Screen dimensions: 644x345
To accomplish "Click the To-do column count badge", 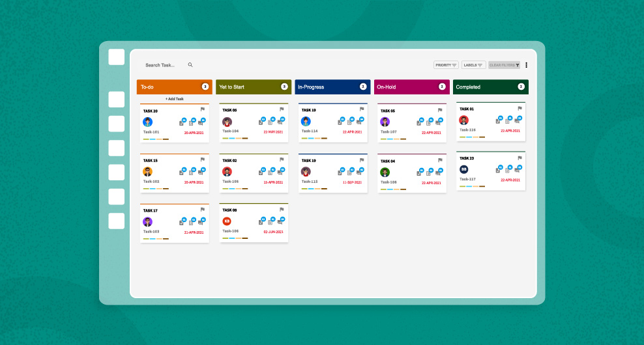I will (x=205, y=87).
